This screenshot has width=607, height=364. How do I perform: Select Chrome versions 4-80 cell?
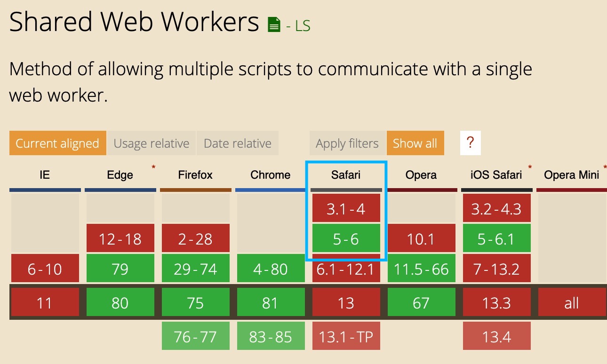point(271,269)
